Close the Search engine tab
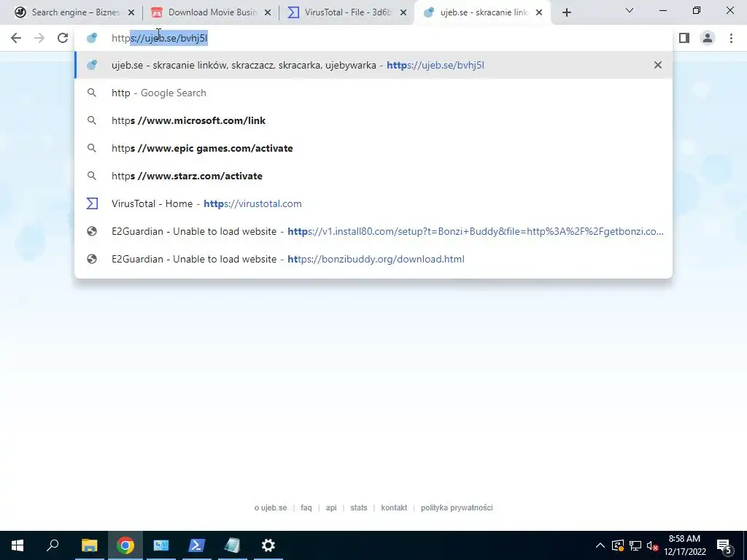The height and width of the screenshot is (560, 747). point(131,13)
